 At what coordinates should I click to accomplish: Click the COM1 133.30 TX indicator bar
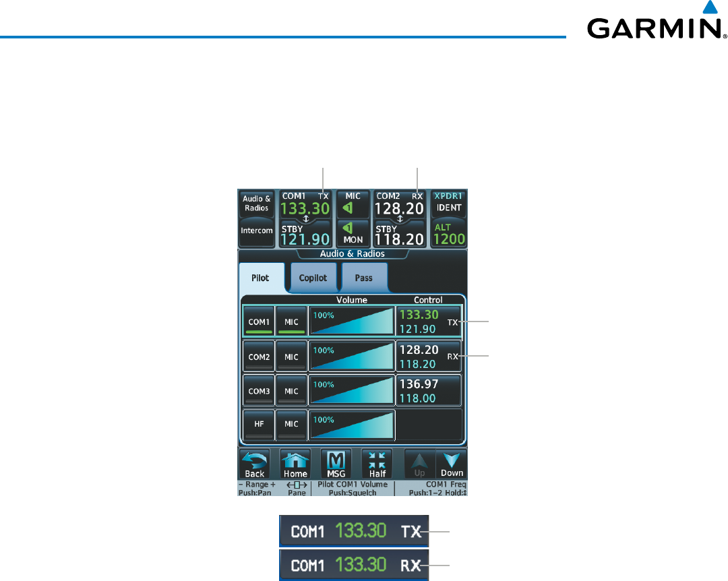tap(354, 531)
